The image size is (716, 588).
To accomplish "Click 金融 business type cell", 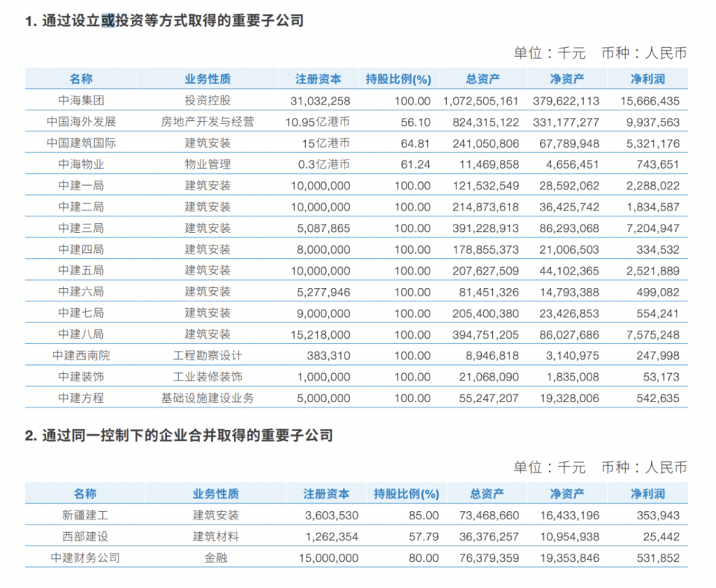I will (216, 558).
